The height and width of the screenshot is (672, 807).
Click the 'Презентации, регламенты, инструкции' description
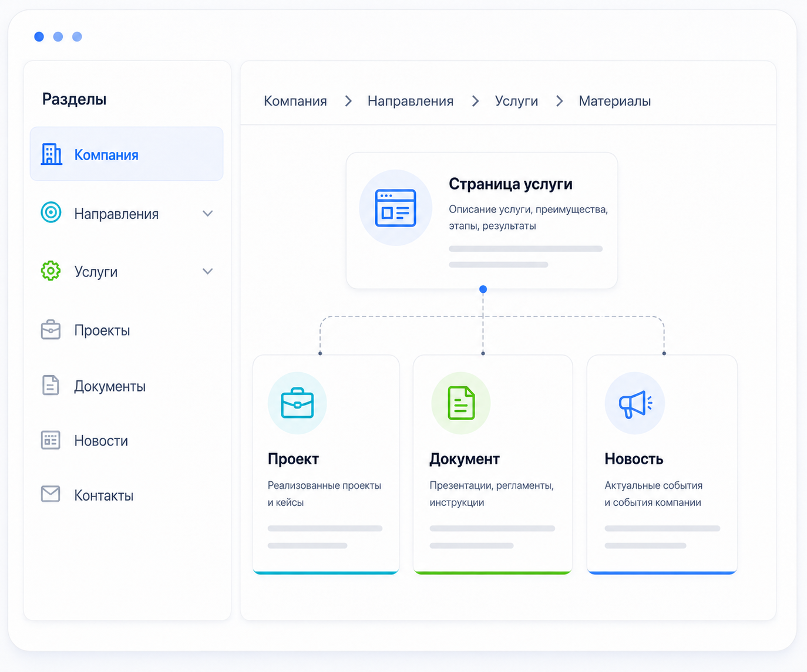click(x=492, y=494)
